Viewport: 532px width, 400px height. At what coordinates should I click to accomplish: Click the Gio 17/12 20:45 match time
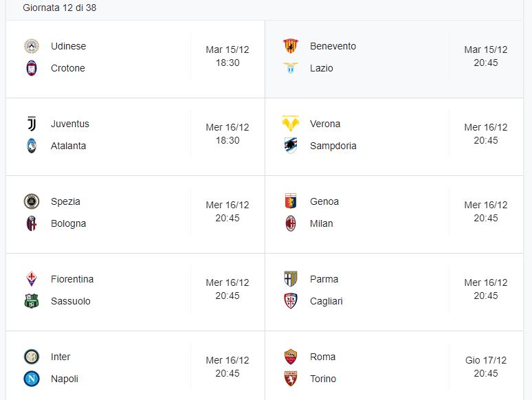pos(486,367)
